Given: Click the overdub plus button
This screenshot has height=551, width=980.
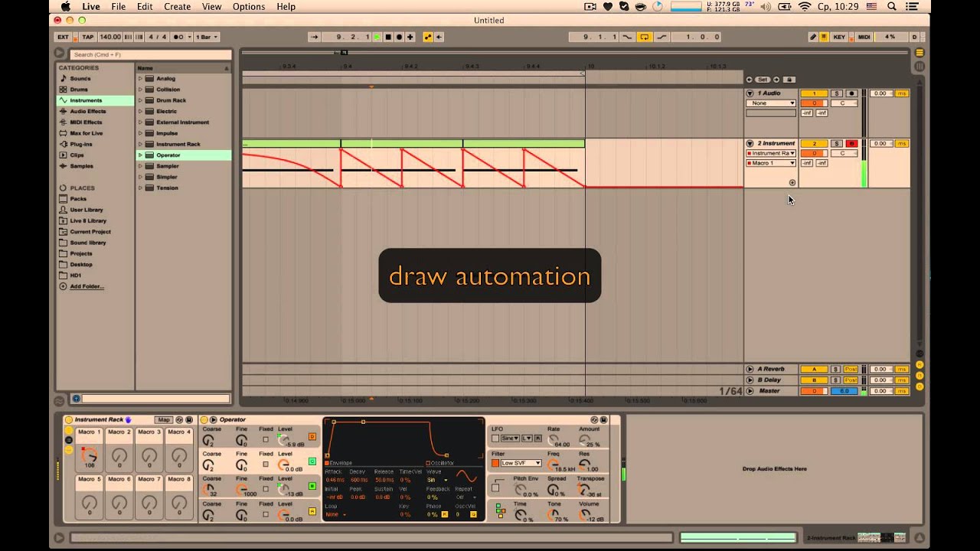Looking at the screenshot, I should tap(410, 37).
